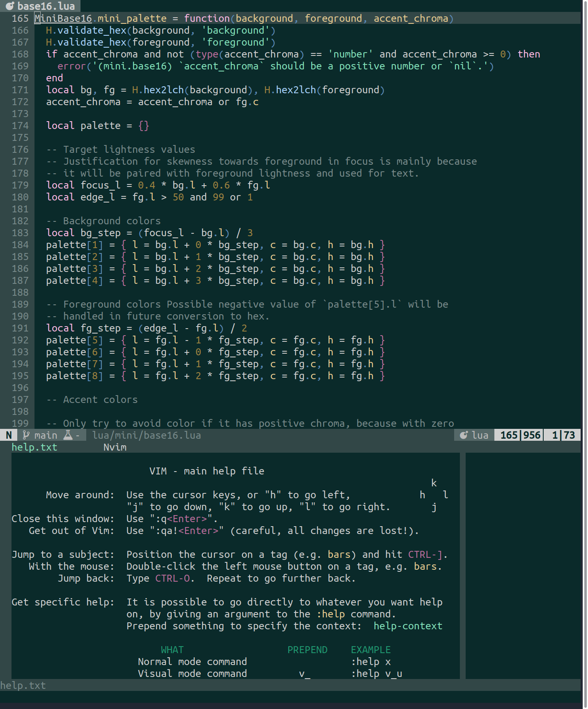Click the 1|73 column position indicator

pyautogui.click(x=563, y=435)
